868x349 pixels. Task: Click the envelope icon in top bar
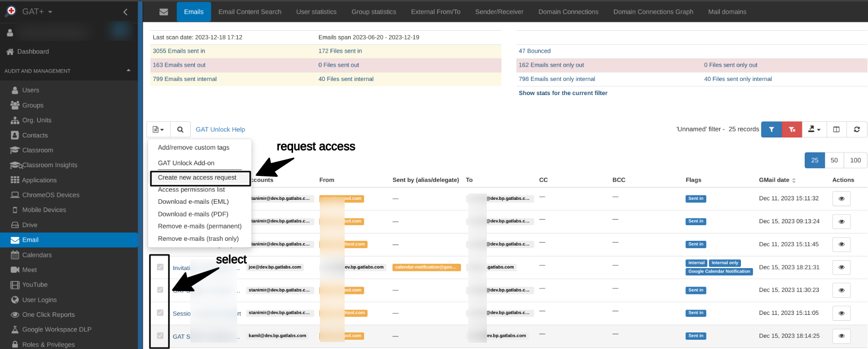pyautogui.click(x=164, y=12)
